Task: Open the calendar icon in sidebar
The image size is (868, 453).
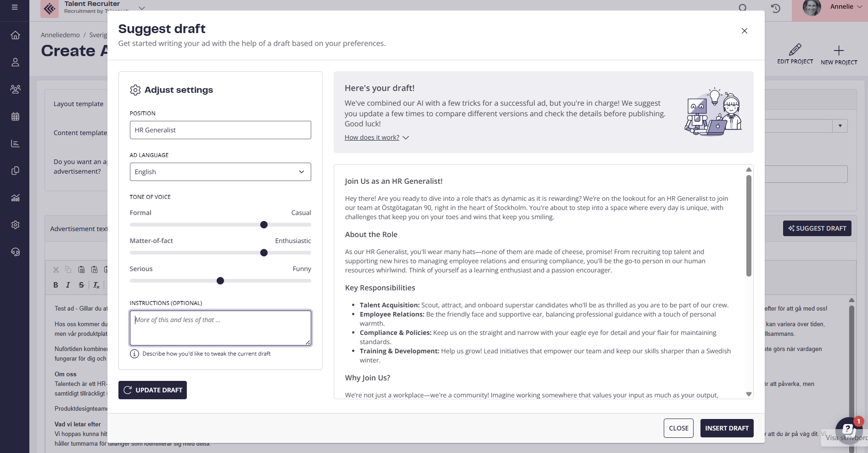Action: [15, 117]
